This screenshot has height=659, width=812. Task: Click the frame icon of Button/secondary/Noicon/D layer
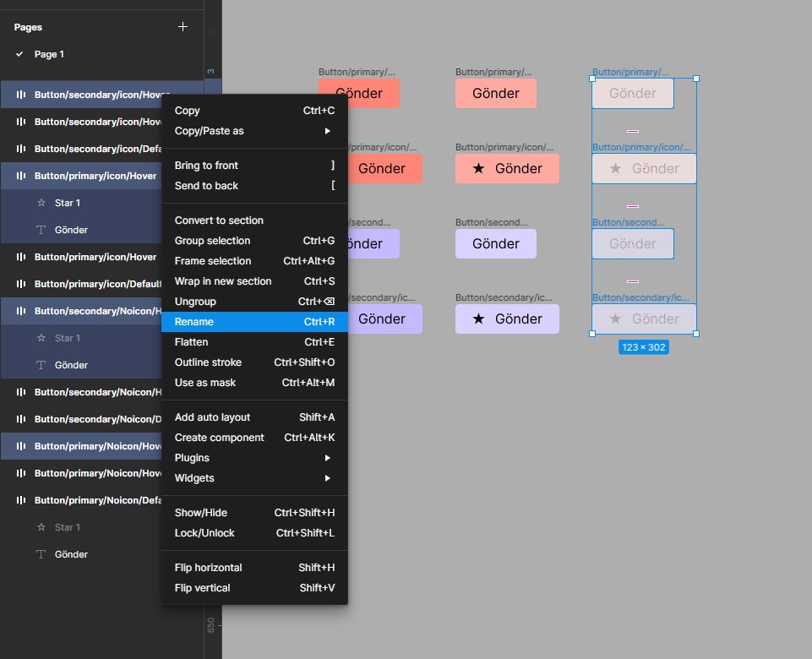[x=21, y=419]
